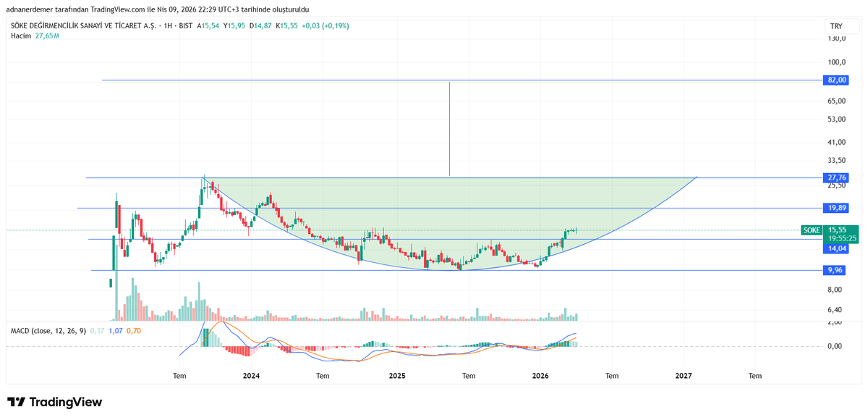The width and height of the screenshot is (868, 420).
Task: Click the 2026 time axis label
Action: coord(540,376)
